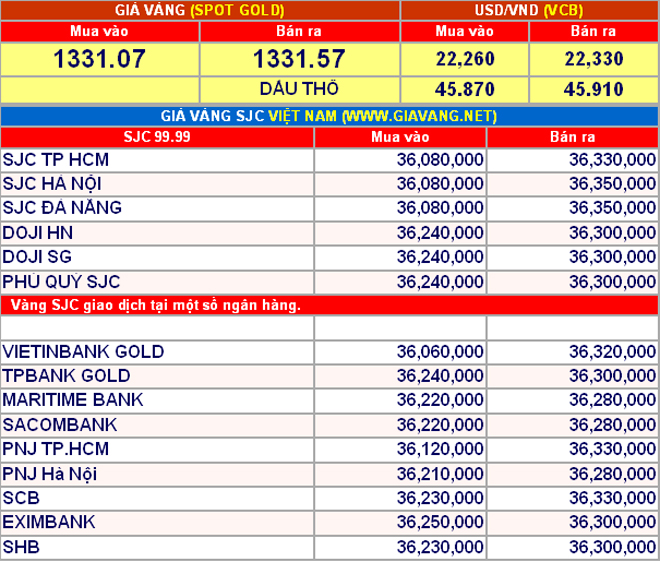Select the EXIMBANK buy price 36,250,000

click(440, 521)
